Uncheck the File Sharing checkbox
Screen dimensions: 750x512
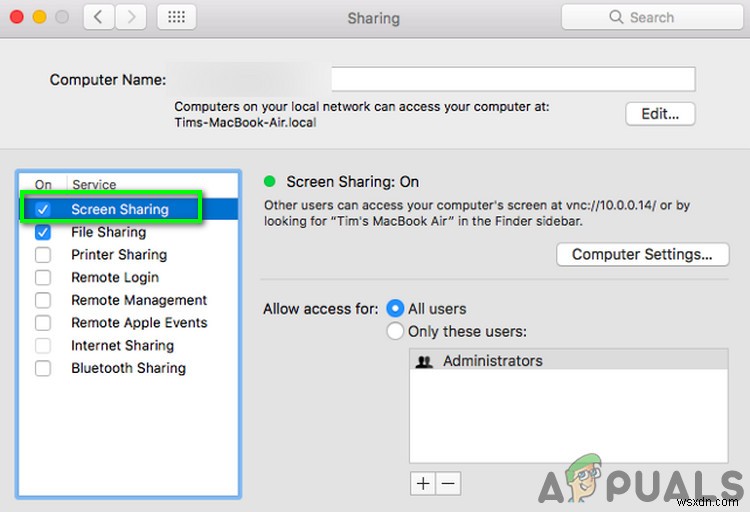(43, 232)
